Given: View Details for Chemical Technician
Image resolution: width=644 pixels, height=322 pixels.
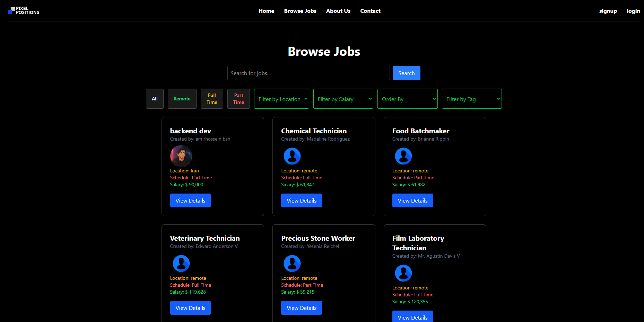Looking at the screenshot, I should 302,200.
